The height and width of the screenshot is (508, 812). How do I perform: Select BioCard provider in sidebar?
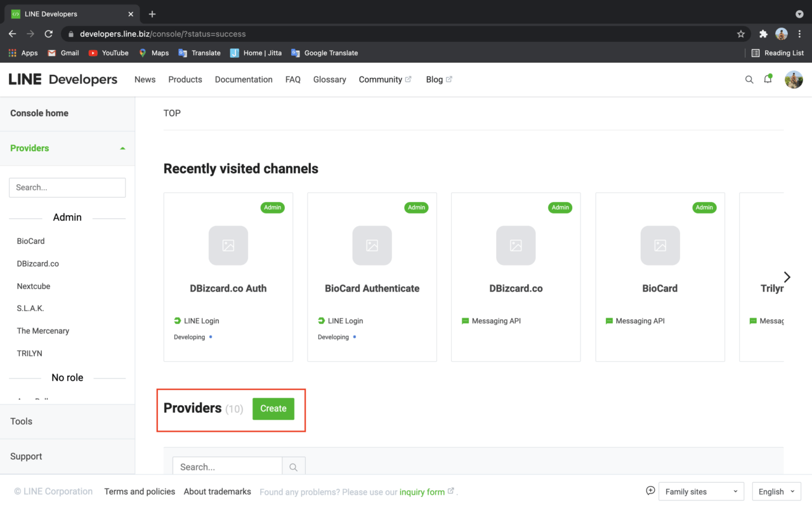pos(30,241)
